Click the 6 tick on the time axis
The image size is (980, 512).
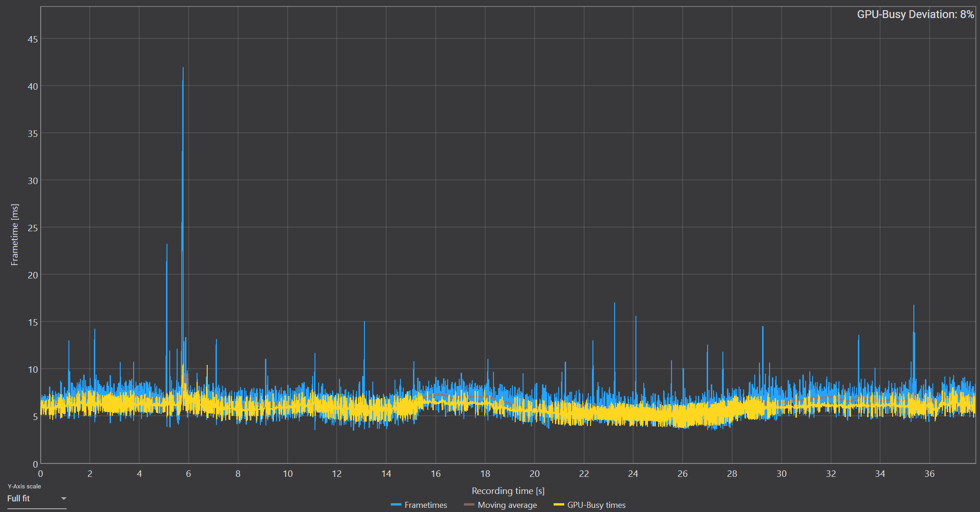[x=188, y=474]
